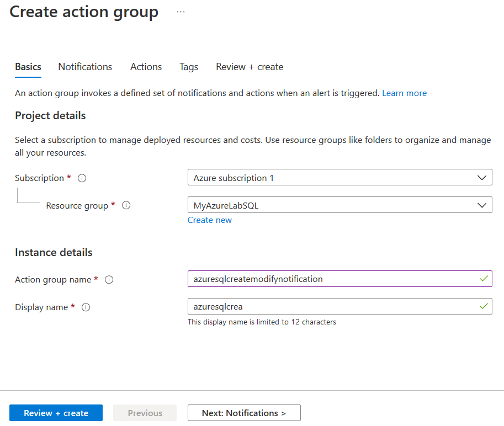
Task: Select the Basics tab
Action: click(28, 67)
